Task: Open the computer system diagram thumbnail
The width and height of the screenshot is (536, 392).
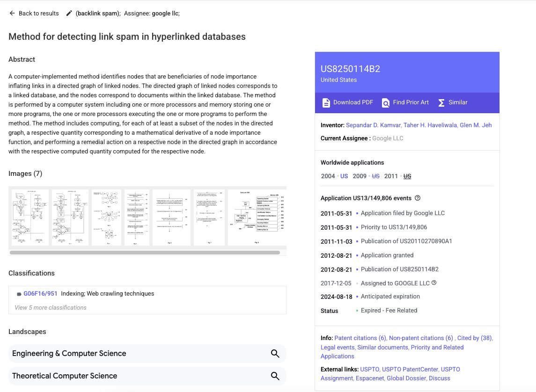Action: (257, 218)
